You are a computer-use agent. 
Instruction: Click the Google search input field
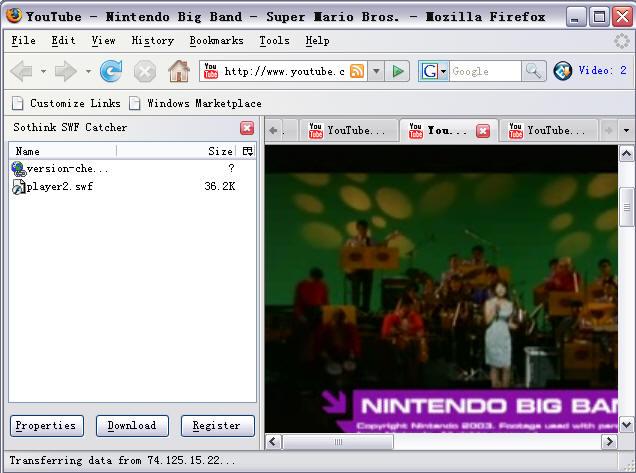click(x=485, y=71)
